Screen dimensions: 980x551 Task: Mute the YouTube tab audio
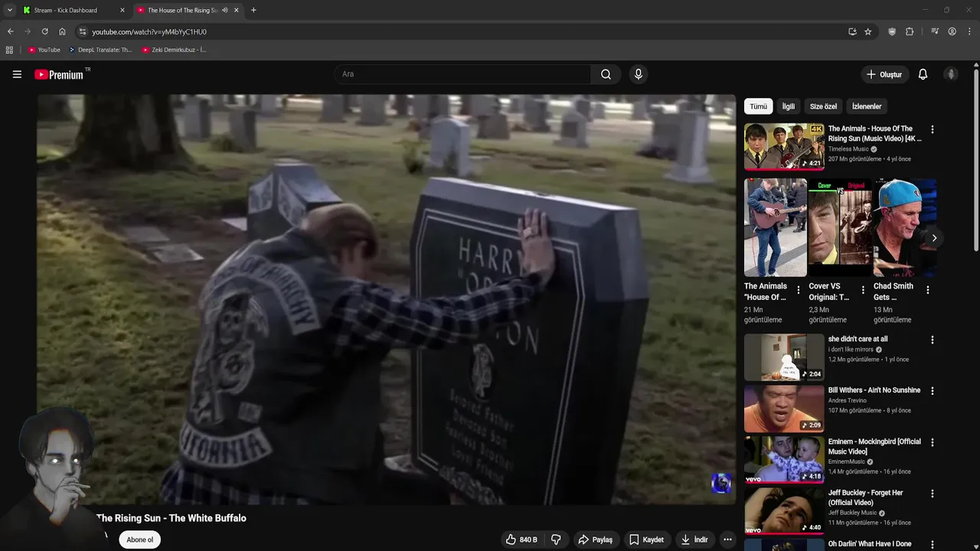coord(224,10)
